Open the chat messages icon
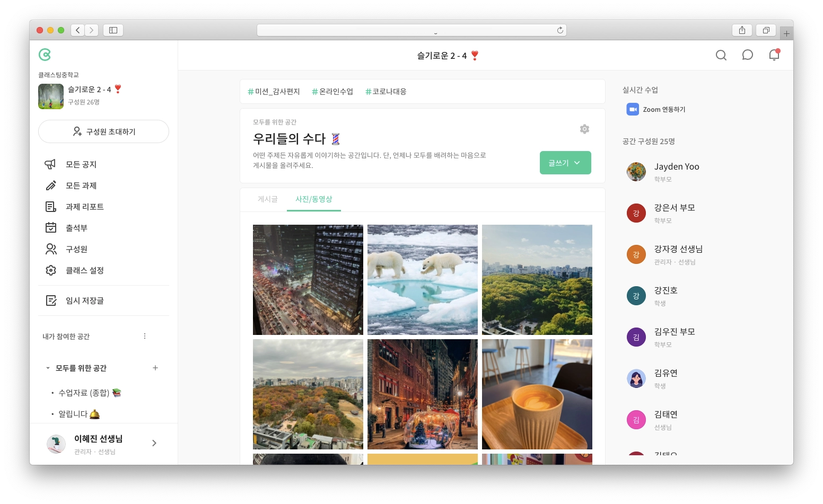The image size is (823, 504). coord(748,55)
